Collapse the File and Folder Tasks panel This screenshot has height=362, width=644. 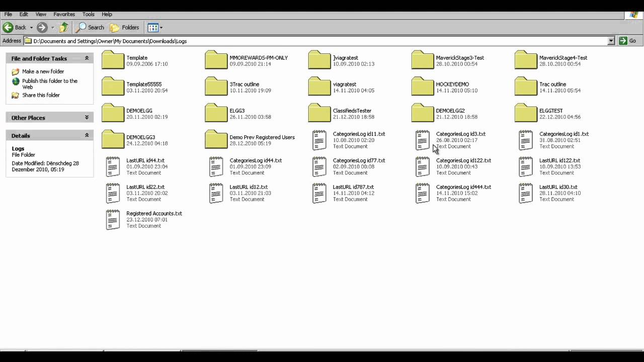(87, 58)
